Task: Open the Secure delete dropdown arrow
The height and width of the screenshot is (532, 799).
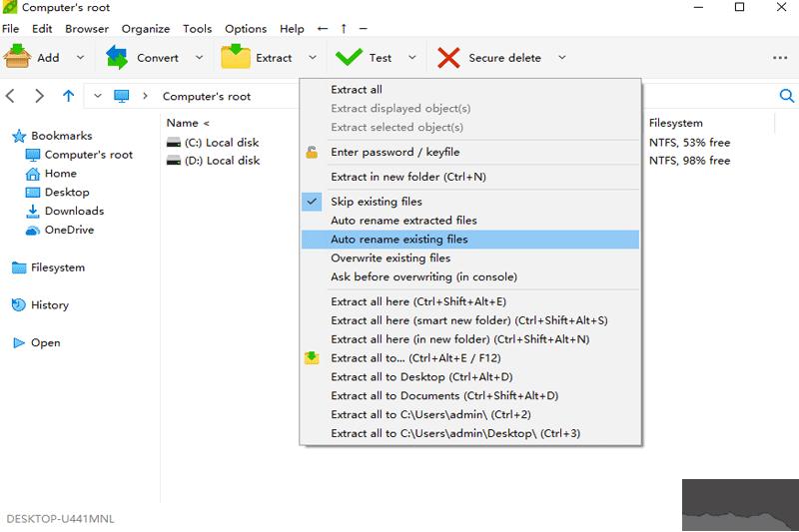Action: [562, 58]
